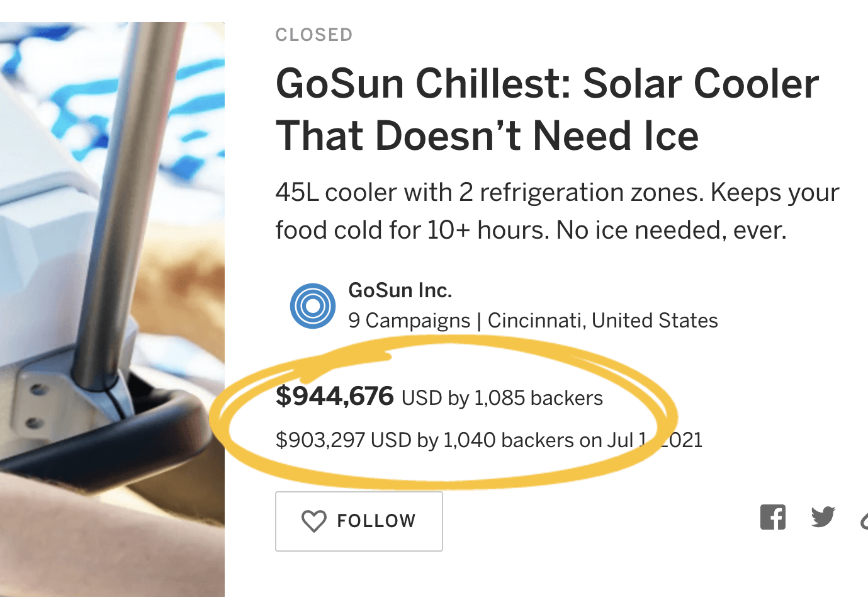Follow this campaign with FOLLOW button

point(359,521)
